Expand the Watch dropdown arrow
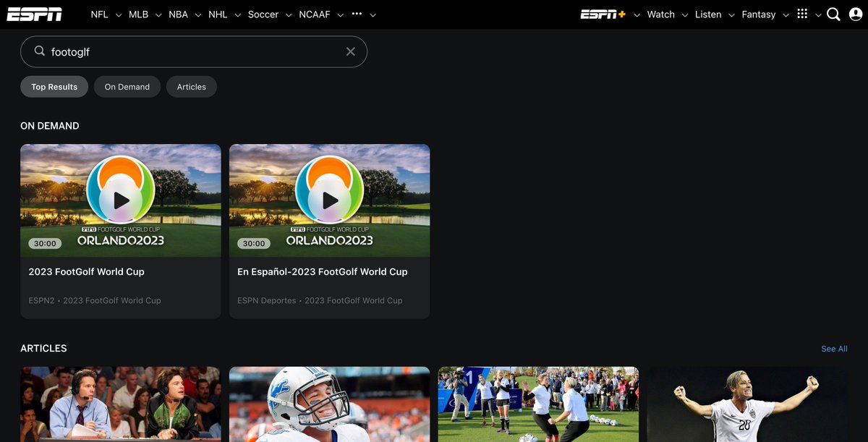This screenshot has width=868, height=442. click(685, 15)
